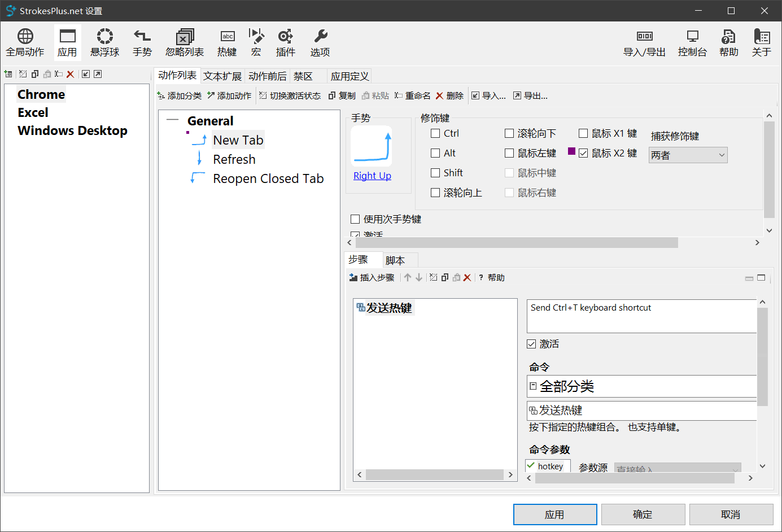Click the Right Up gesture thumbnail
The width and height of the screenshot is (782, 532).
[x=372, y=146]
